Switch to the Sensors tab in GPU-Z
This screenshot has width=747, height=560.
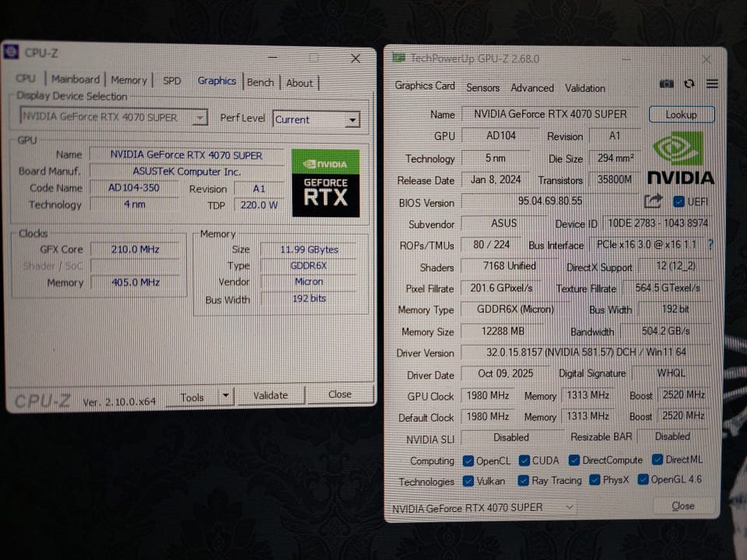pos(482,88)
